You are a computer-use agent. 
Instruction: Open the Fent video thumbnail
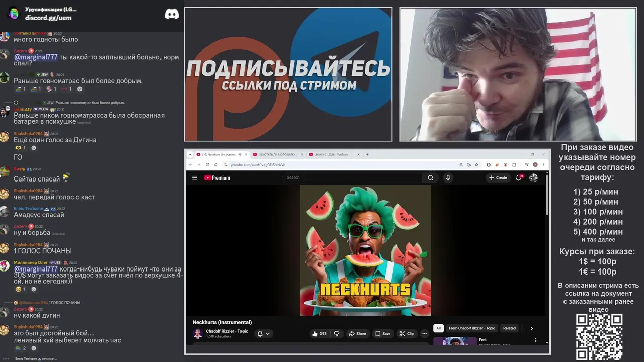pos(455,341)
